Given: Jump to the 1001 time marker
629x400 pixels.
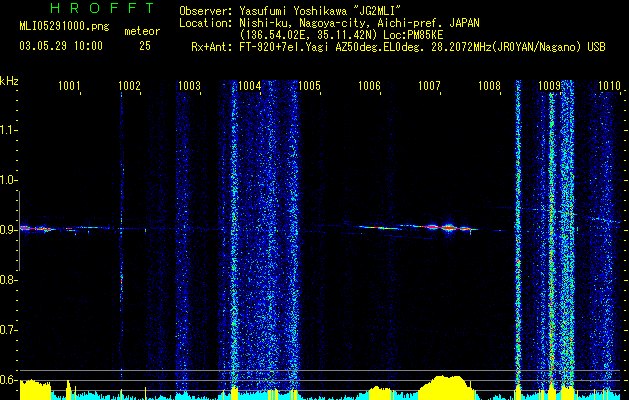Looking at the screenshot, I should pos(69,86).
